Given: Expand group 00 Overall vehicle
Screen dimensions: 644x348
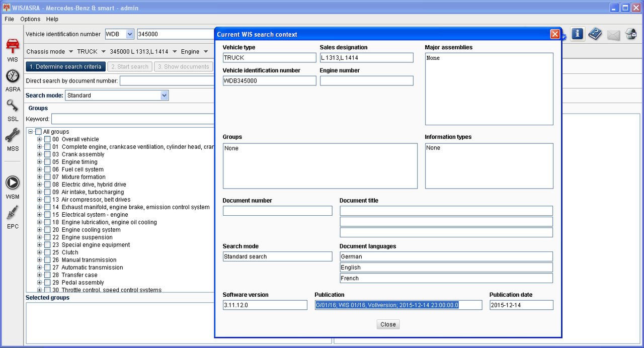Looking at the screenshot, I should coord(40,139).
